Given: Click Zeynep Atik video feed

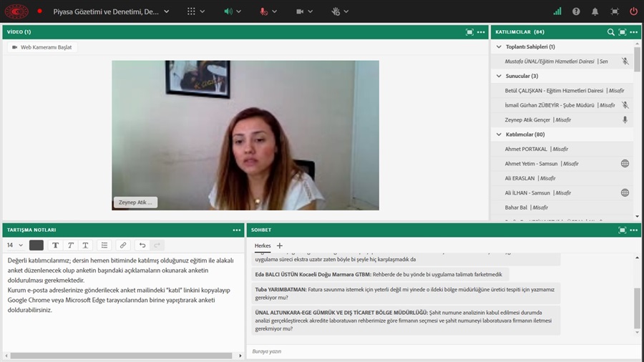Looking at the screenshot, I should (245, 135).
